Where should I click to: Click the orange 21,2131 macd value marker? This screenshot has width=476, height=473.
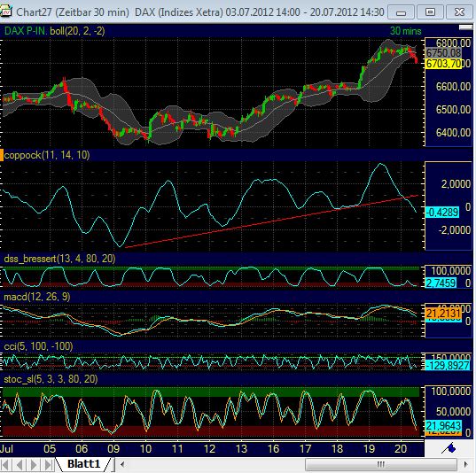click(443, 314)
